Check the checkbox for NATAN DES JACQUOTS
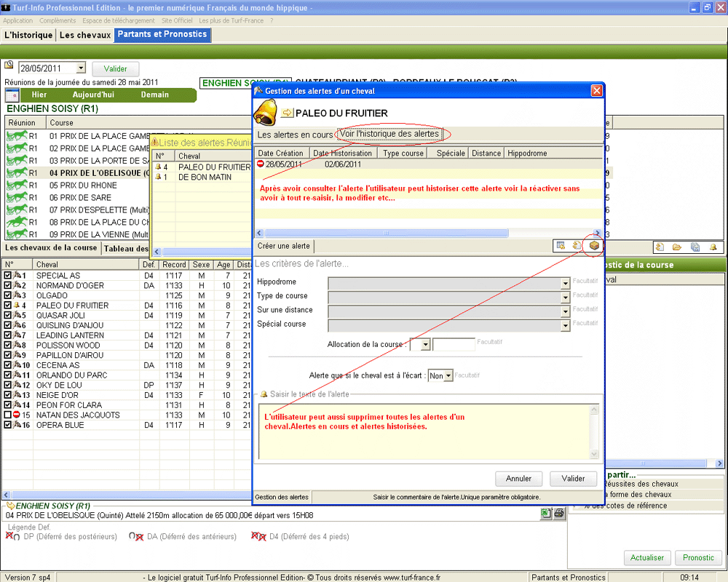Screen dimensions: 728x582 [7, 415]
